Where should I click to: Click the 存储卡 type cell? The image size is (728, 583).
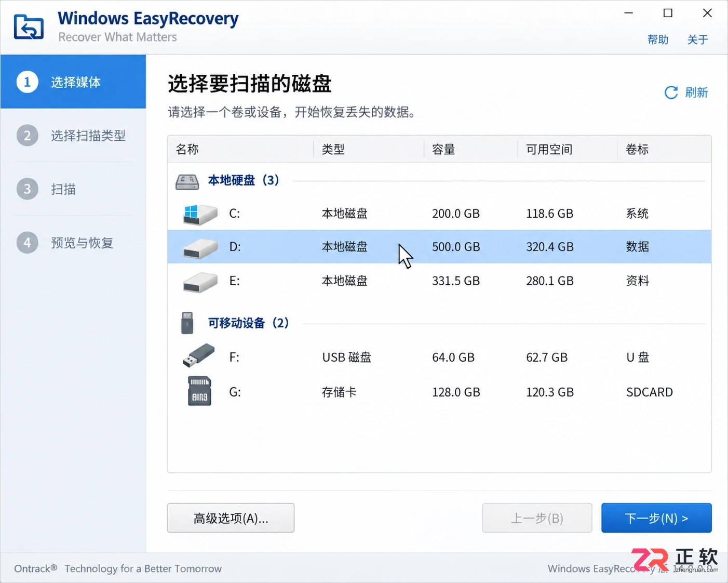pos(339,392)
